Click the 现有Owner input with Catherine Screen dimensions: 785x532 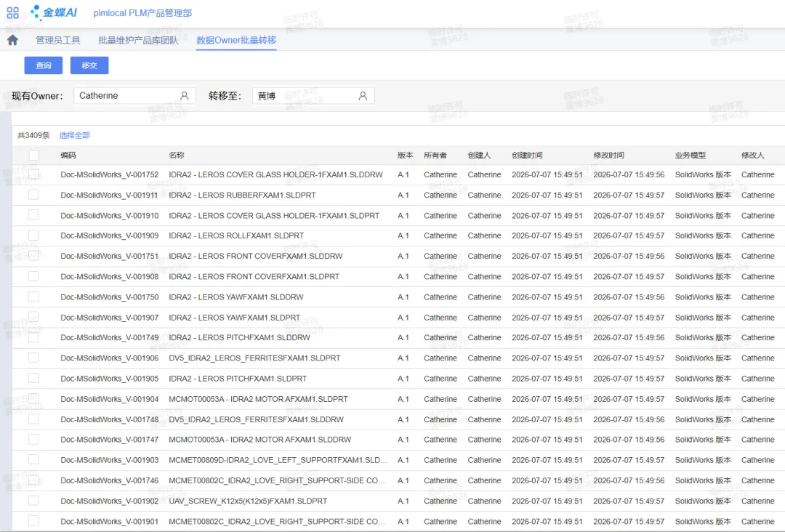tap(134, 96)
